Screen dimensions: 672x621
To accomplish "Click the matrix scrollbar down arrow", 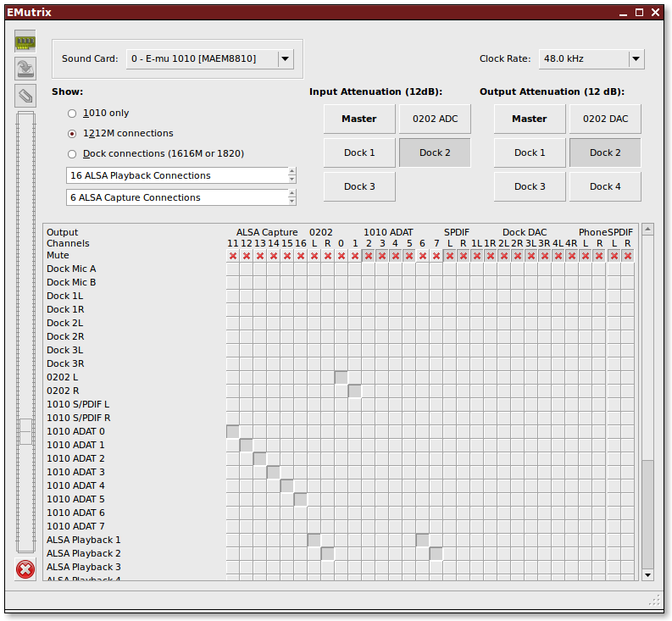I will coord(648,574).
